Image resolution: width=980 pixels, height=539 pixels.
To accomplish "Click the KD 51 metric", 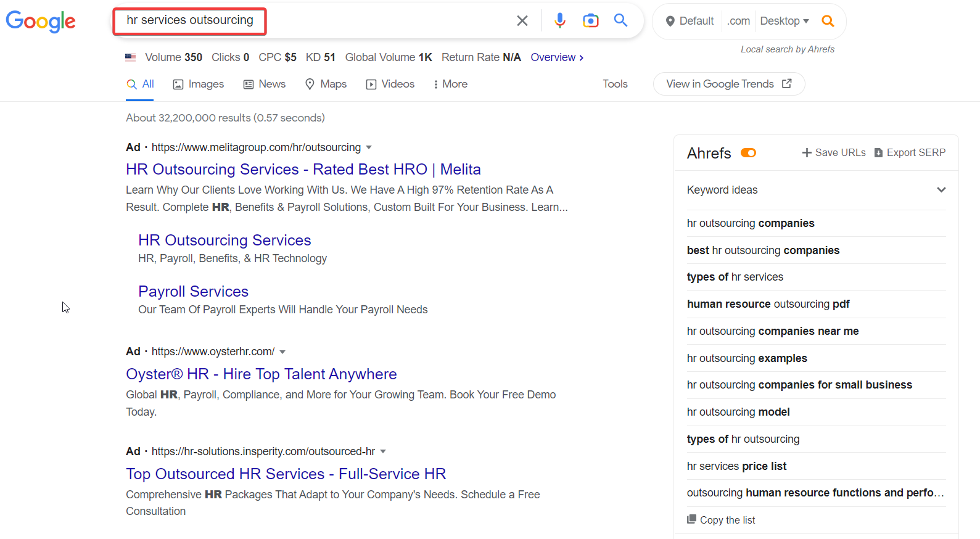I will point(321,57).
